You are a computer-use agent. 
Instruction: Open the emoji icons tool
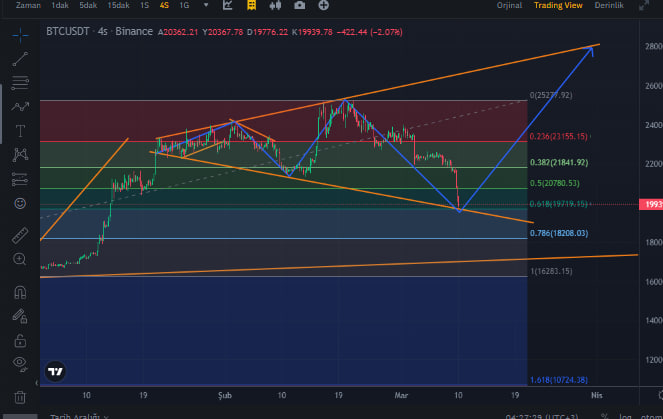click(x=20, y=204)
